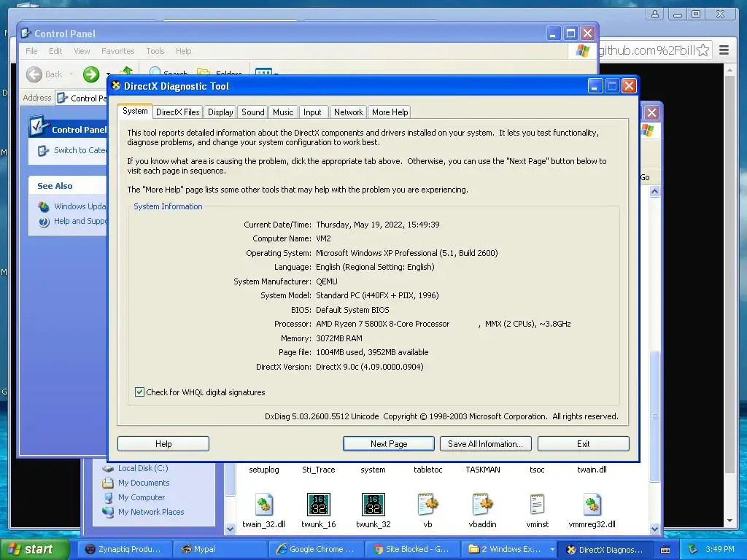
Task: Bookmark page with star icon in browser
Action: point(703,50)
